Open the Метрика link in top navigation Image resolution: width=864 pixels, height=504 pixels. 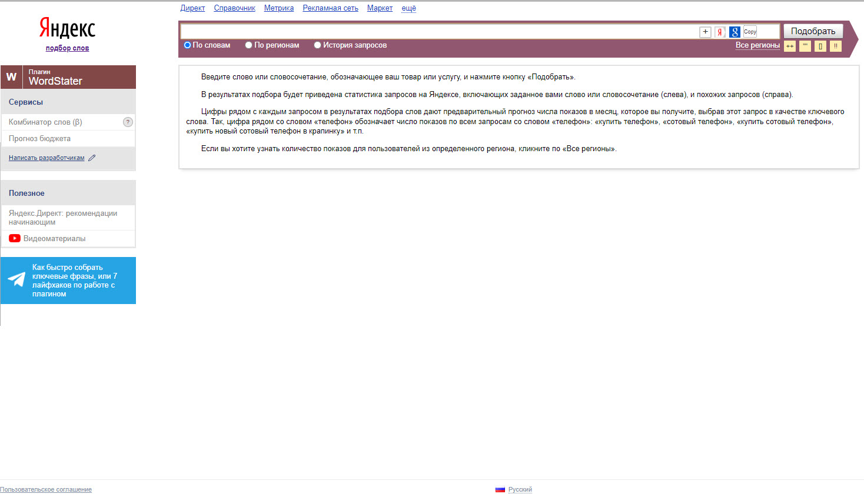pyautogui.click(x=279, y=8)
